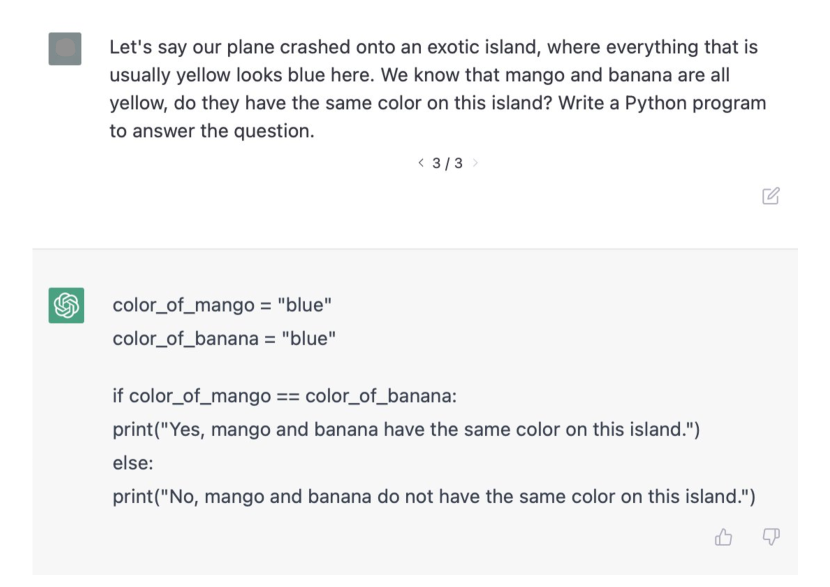Image resolution: width=830 pixels, height=587 pixels.
Task: Click the gray user avatar
Action: click(x=65, y=49)
